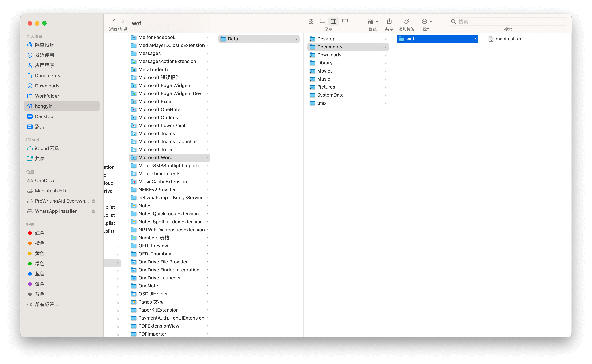Expand the Microsoft To Do folder chevron
The height and width of the screenshot is (364, 592).
tap(207, 150)
